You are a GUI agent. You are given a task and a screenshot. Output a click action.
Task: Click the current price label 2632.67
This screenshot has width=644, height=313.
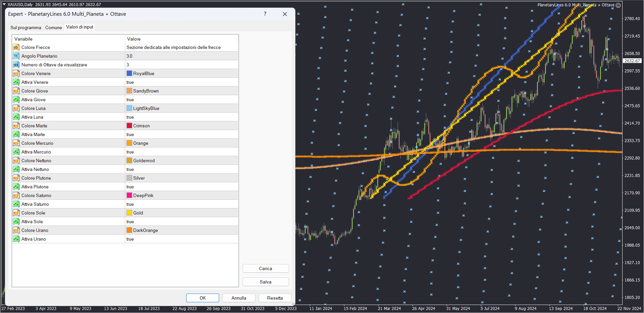point(632,61)
